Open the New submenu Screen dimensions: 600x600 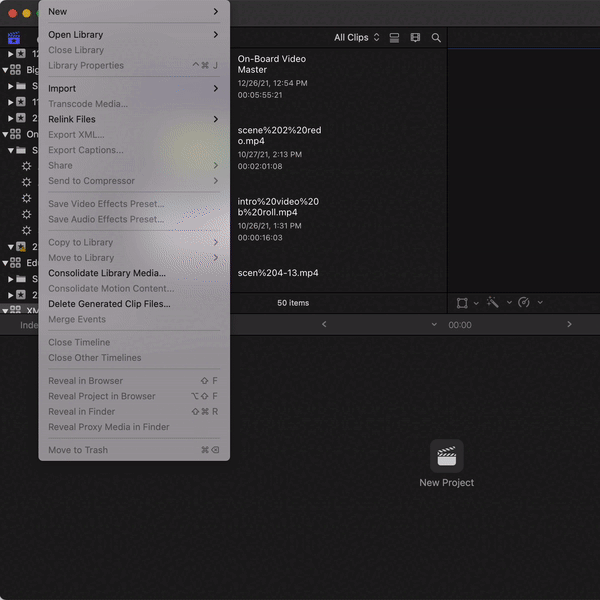click(134, 11)
